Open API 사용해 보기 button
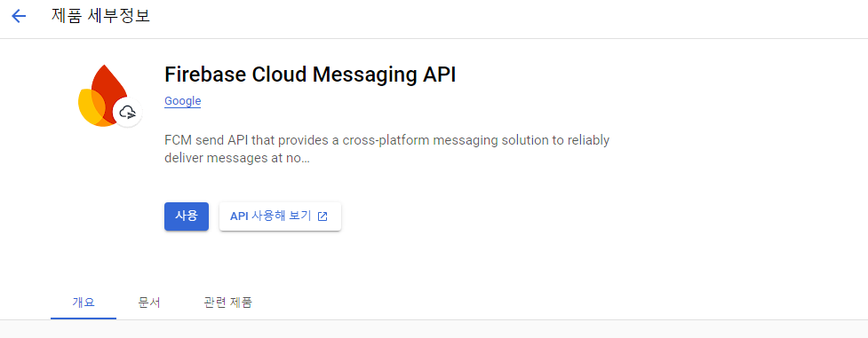Screen dimensions: 868x338 pyautogui.click(x=280, y=216)
